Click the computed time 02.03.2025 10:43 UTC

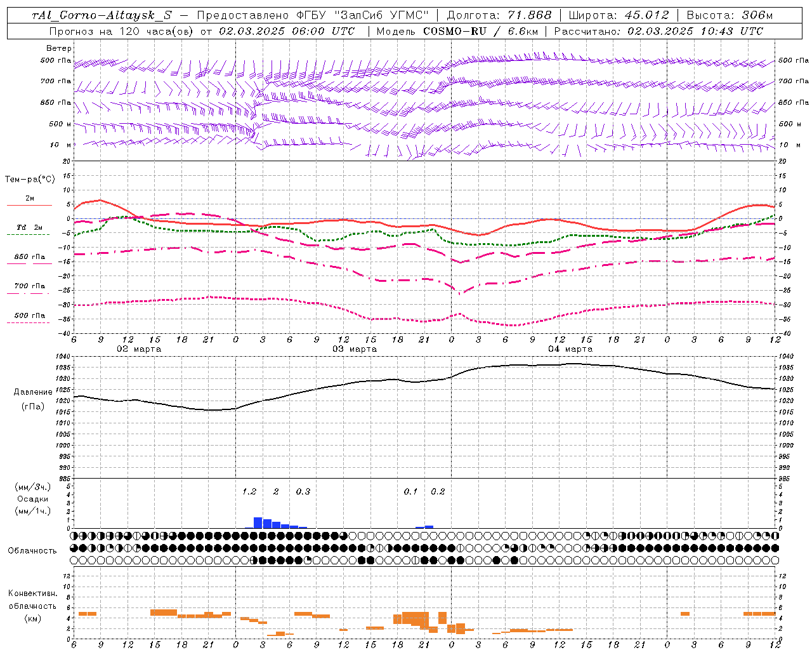click(x=695, y=31)
